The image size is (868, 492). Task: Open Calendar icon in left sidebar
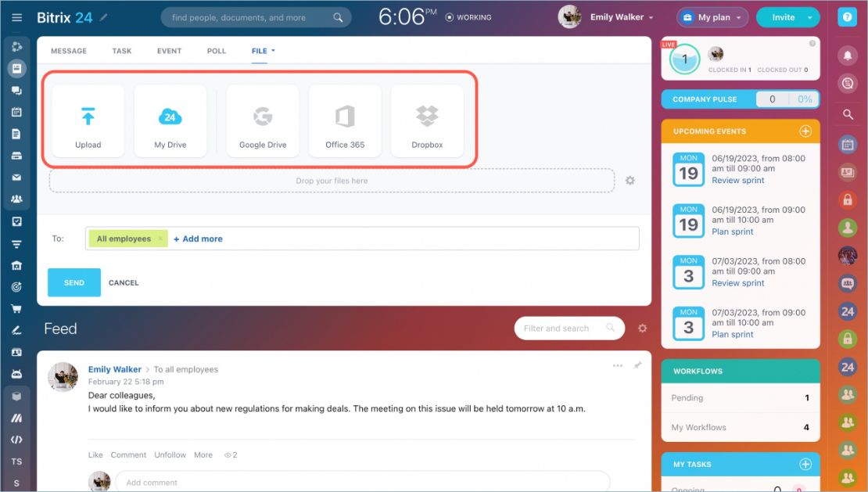(x=16, y=112)
